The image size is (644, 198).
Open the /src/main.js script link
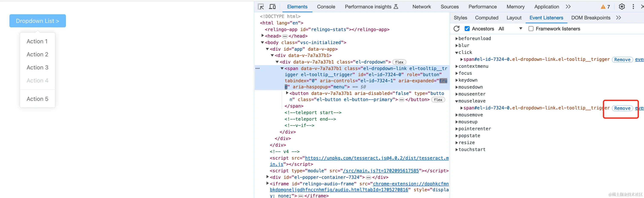(381, 171)
